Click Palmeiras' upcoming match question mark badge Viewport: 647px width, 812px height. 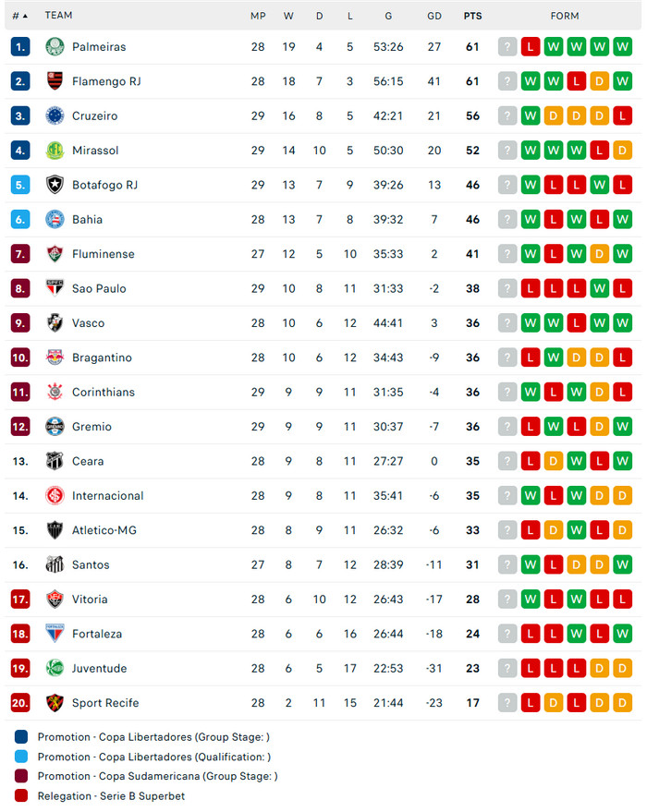point(507,46)
